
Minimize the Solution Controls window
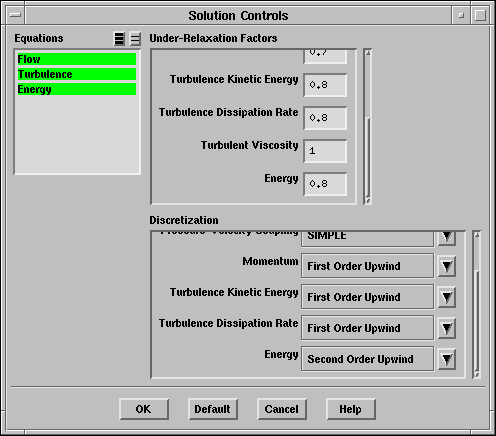461,15
